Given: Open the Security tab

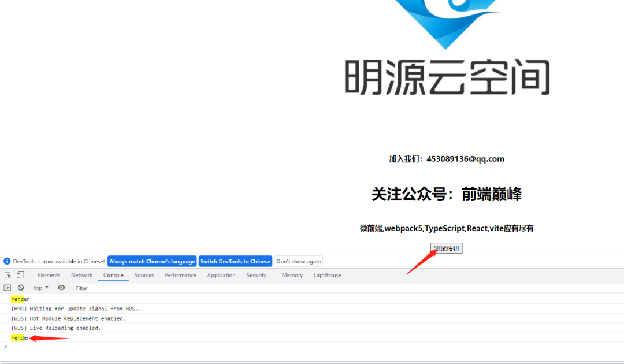Looking at the screenshot, I should coord(257,275).
